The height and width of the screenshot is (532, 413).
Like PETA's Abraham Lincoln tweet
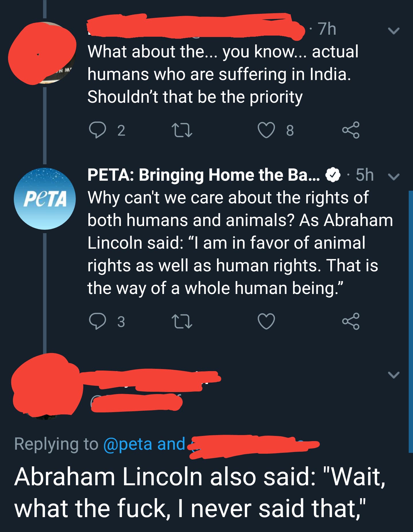click(x=267, y=322)
